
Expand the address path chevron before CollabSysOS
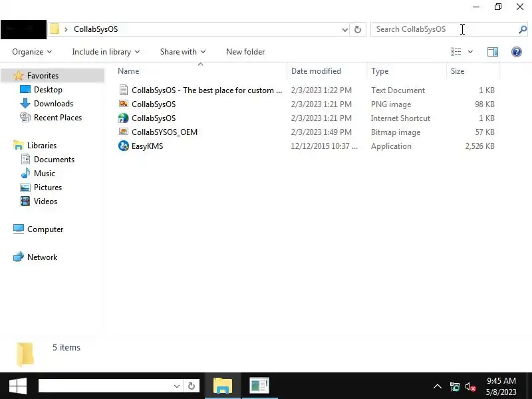point(66,29)
